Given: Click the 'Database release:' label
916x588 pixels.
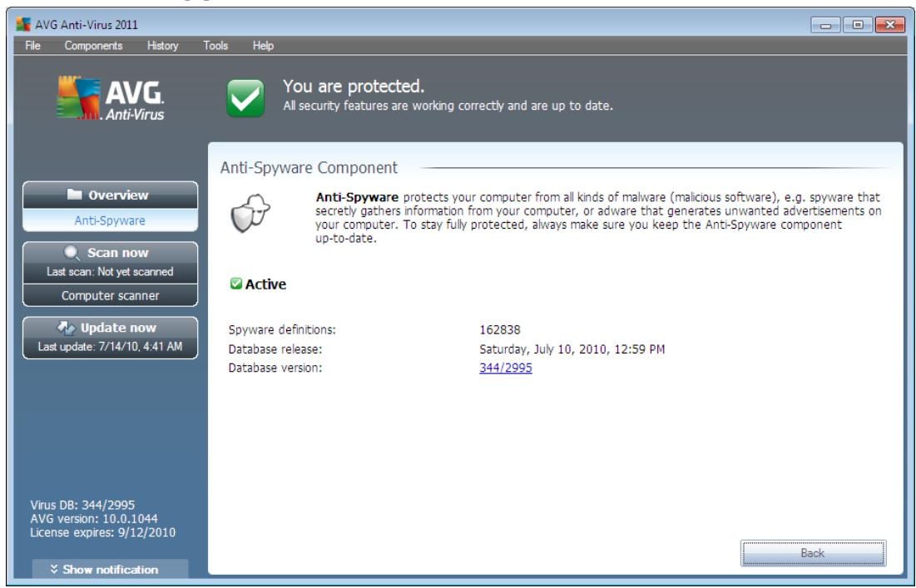Looking at the screenshot, I should tap(275, 349).
